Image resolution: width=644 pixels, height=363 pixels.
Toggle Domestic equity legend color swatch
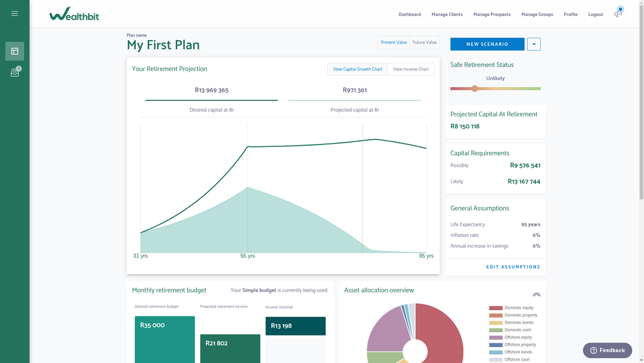click(496, 308)
